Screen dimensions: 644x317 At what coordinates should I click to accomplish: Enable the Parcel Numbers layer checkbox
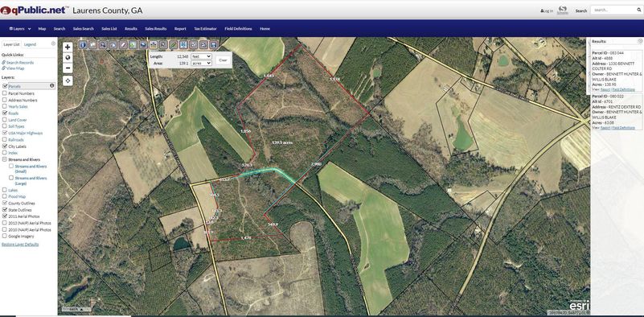click(5, 93)
